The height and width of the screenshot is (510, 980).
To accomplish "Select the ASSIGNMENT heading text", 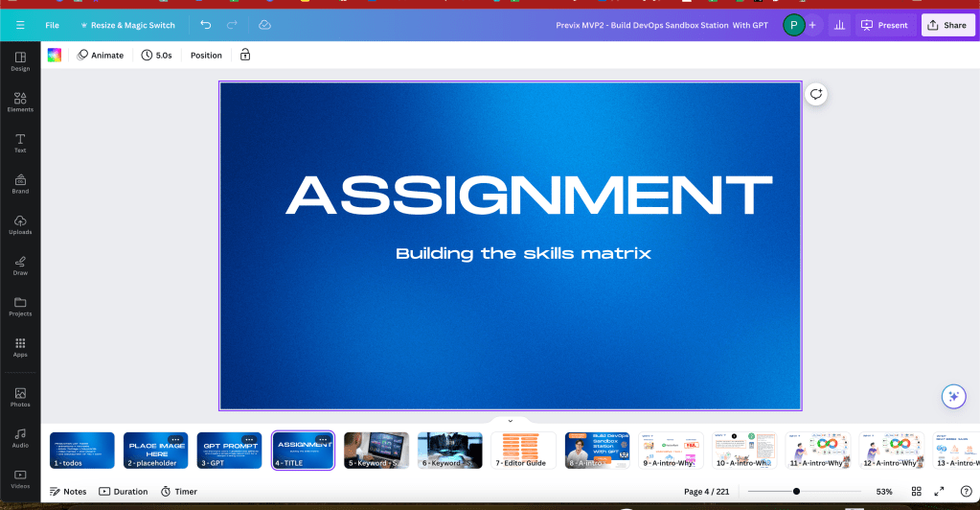I will point(530,195).
